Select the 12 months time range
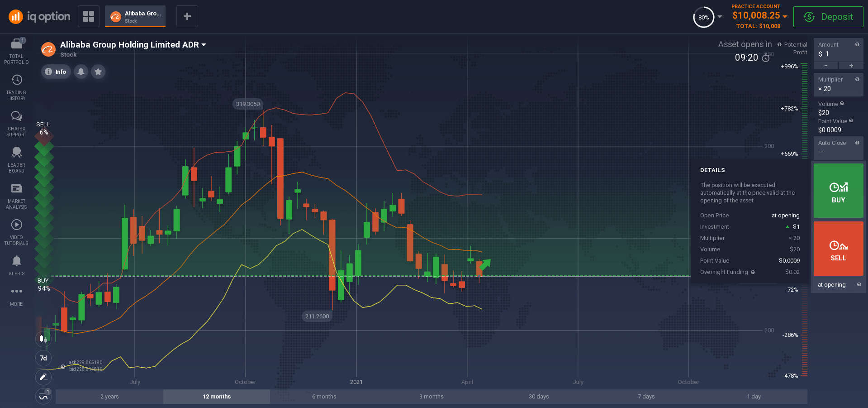The image size is (868, 408). click(217, 397)
